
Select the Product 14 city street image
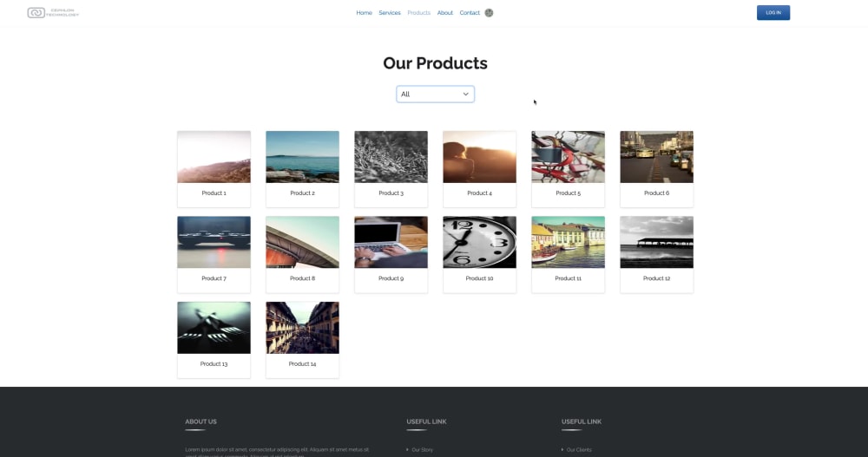click(302, 328)
